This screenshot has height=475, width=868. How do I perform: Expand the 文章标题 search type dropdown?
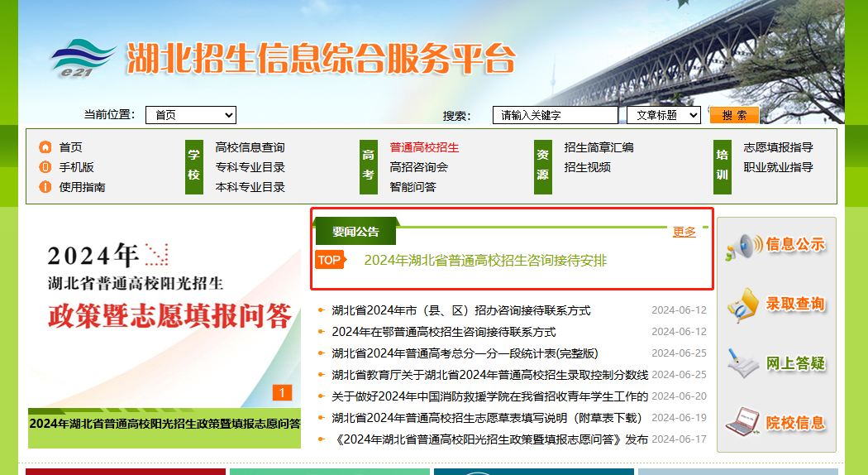point(663,115)
